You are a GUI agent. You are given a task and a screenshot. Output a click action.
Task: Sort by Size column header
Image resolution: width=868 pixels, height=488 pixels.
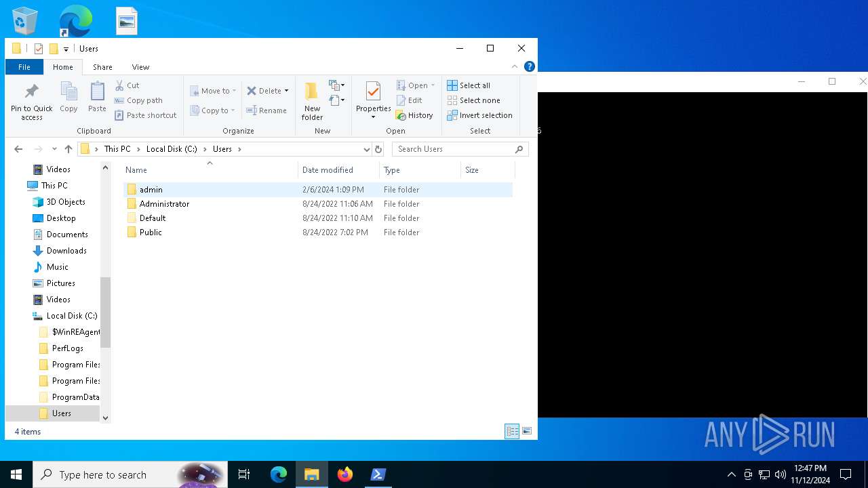[488, 170]
